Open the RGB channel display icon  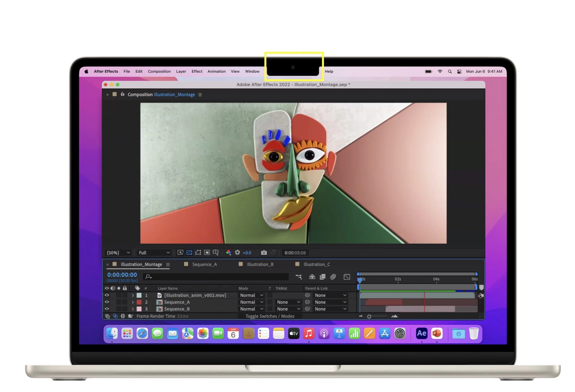[228, 253]
